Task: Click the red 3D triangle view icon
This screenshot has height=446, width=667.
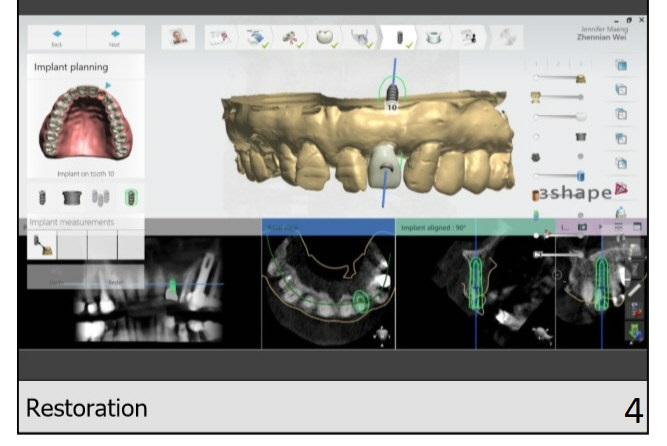Action: click(621, 187)
